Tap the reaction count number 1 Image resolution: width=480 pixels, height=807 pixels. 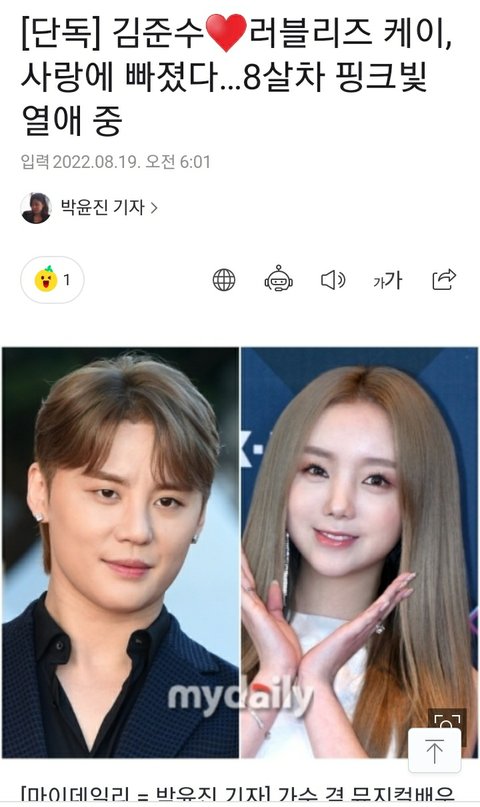(66, 279)
